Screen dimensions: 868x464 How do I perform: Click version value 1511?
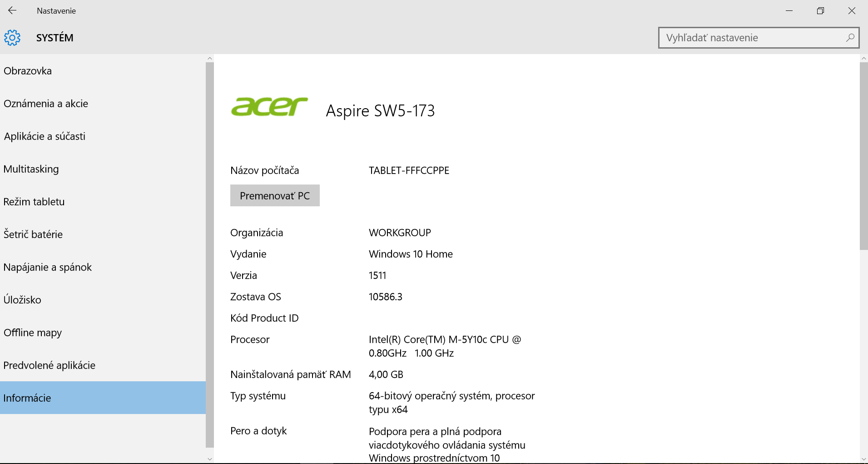(377, 275)
